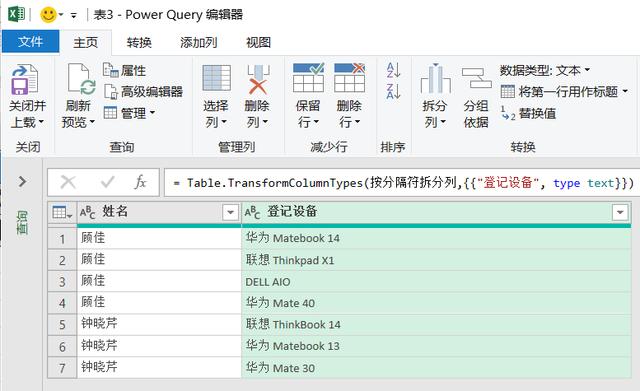
Task: Click the 关闭并上载 save icon
Action: [x=24, y=80]
